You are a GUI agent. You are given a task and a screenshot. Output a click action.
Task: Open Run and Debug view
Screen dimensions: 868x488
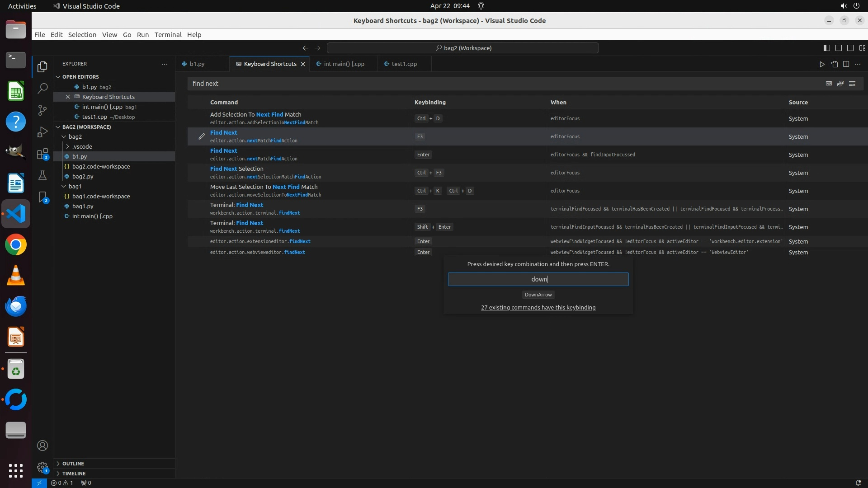42,132
